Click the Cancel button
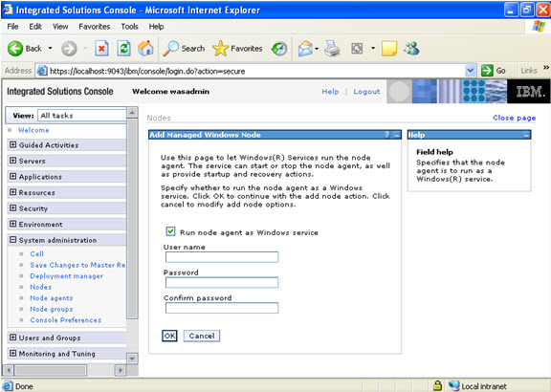This screenshot has height=392, width=551. 202,336
